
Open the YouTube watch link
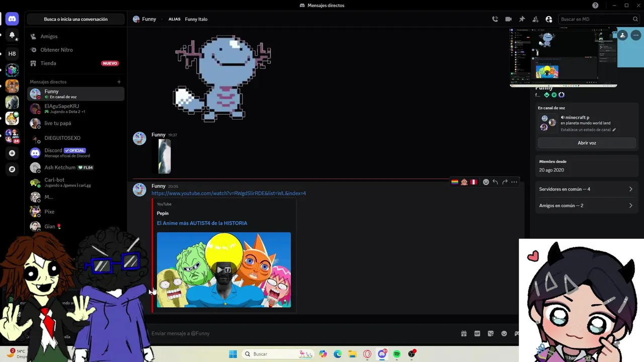pos(228,194)
